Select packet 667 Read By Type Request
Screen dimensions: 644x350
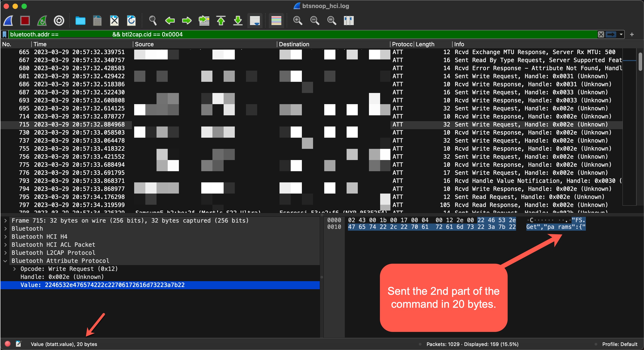[311, 60]
